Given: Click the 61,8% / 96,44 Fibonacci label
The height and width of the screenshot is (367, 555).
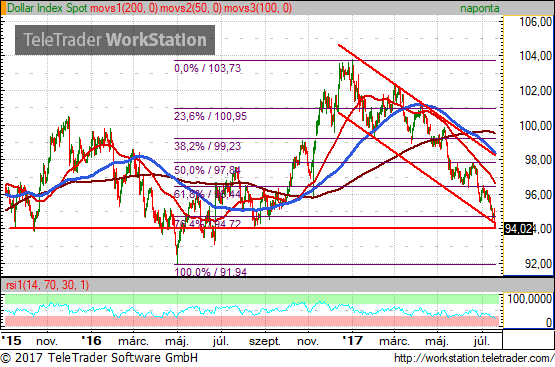Looking at the screenshot, I should coord(207,194).
